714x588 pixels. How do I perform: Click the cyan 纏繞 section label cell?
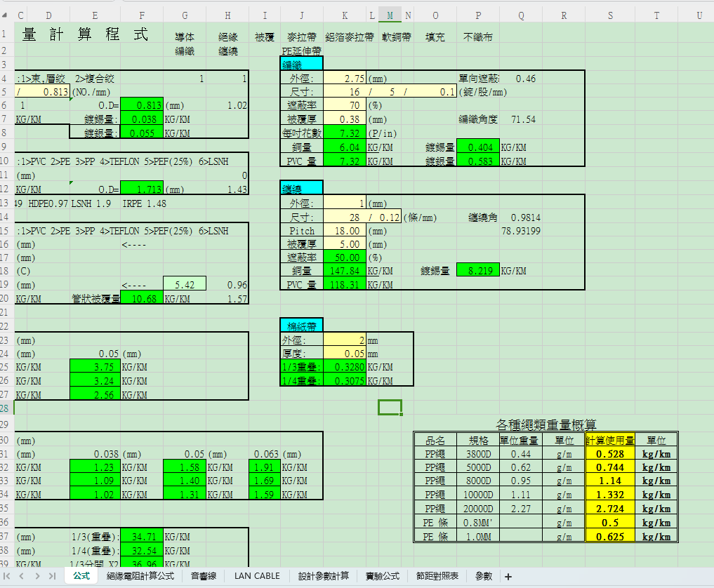(301, 188)
